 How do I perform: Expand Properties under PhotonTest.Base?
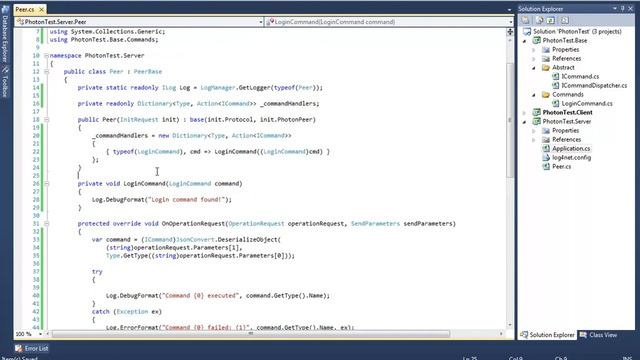[534, 50]
